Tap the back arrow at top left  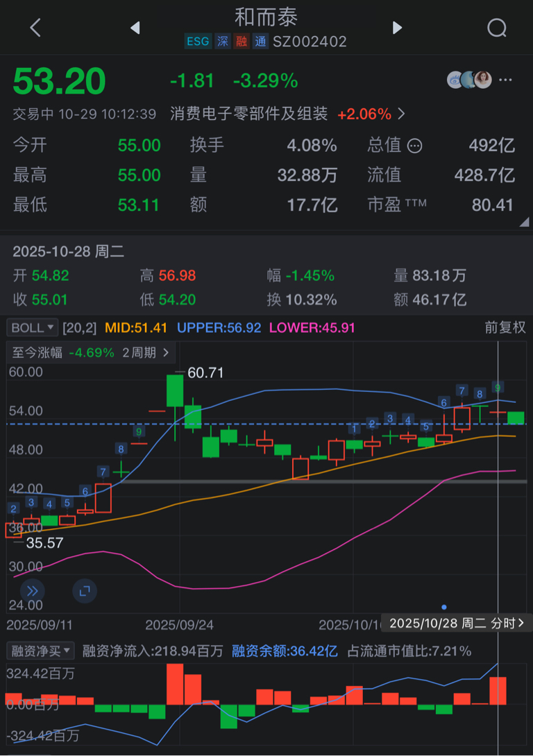[35, 28]
